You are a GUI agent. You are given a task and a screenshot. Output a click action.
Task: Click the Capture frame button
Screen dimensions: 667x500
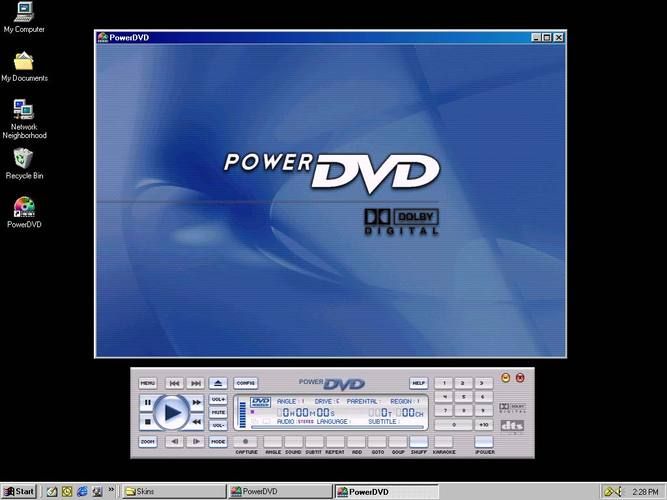coord(246,441)
